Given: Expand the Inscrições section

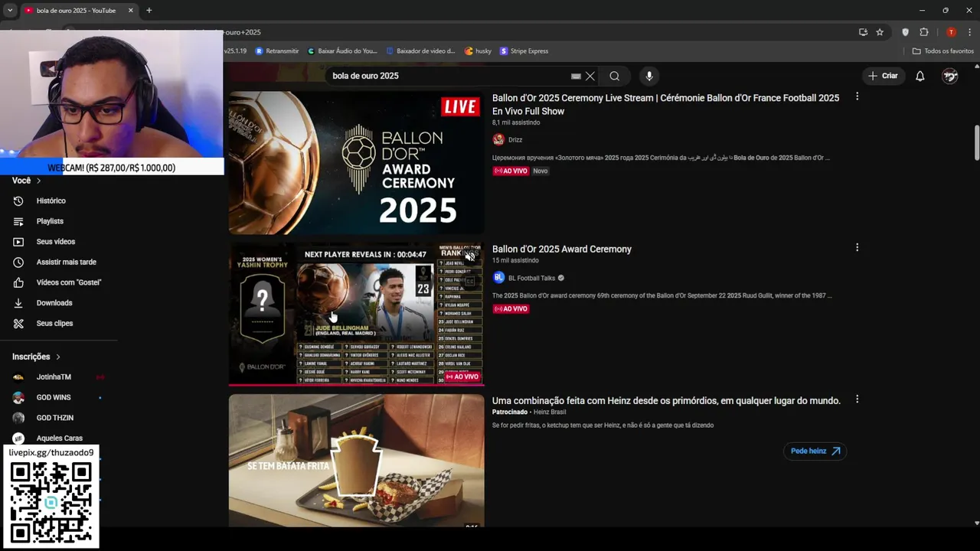Looking at the screenshot, I should 36,357.
